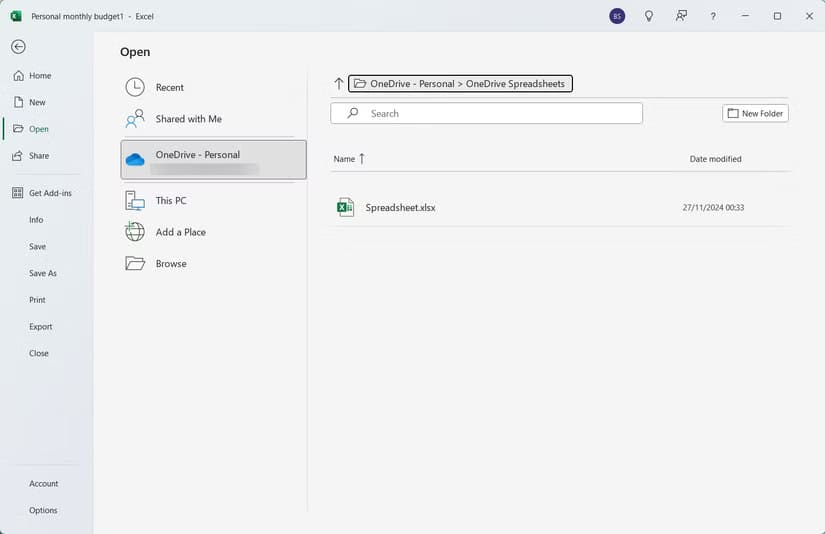Click the Spreadsheet.xlsx Excel file icon

click(x=345, y=207)
